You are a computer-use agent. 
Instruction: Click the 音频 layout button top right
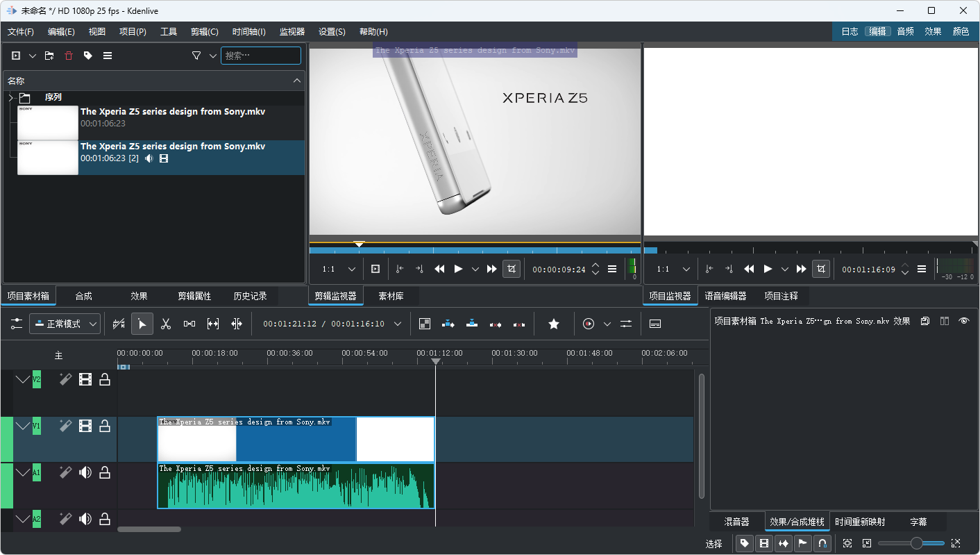(904, 31)
